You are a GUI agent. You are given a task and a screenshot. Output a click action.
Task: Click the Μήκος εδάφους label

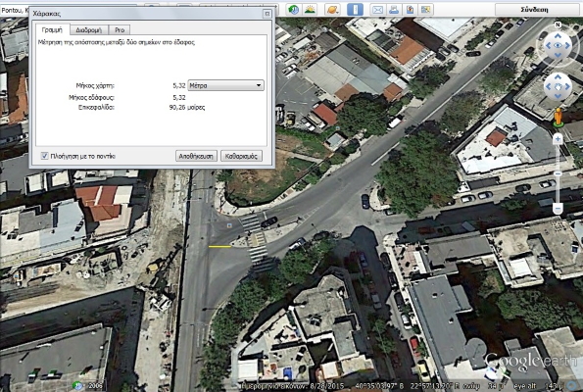pos(91,97)
